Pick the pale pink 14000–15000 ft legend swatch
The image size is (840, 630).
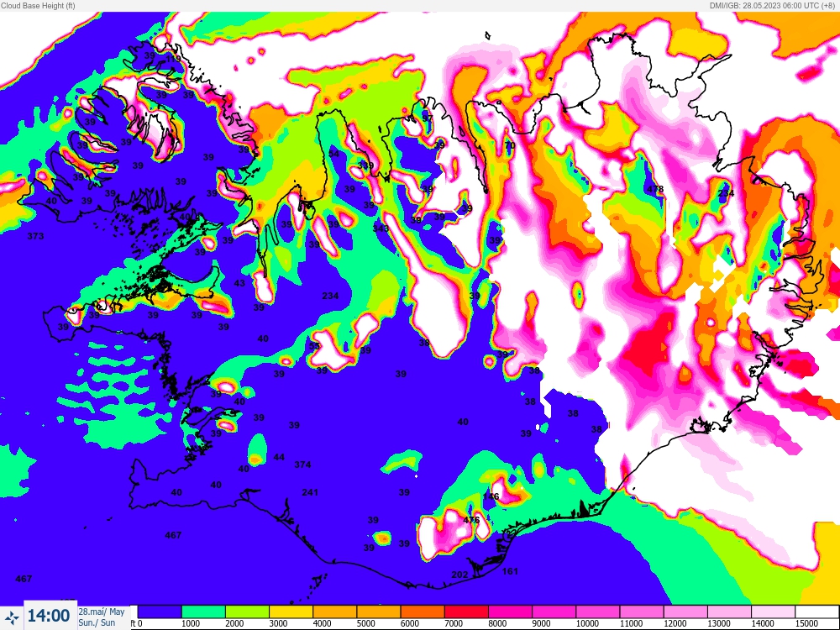coord(773,612)
